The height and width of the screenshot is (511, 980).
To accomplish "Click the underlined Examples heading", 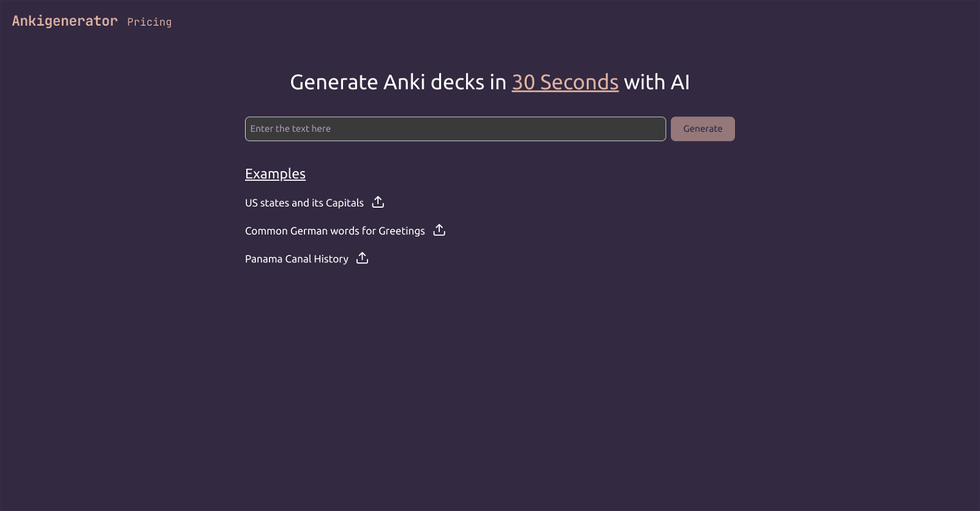I will tap(275, 173).
